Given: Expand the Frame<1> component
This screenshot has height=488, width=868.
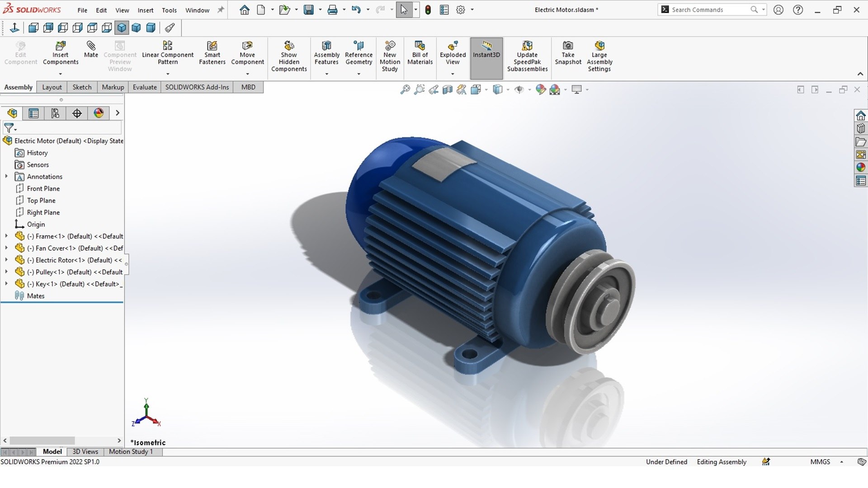Looking at the screenshot, I should coord(6,236).
